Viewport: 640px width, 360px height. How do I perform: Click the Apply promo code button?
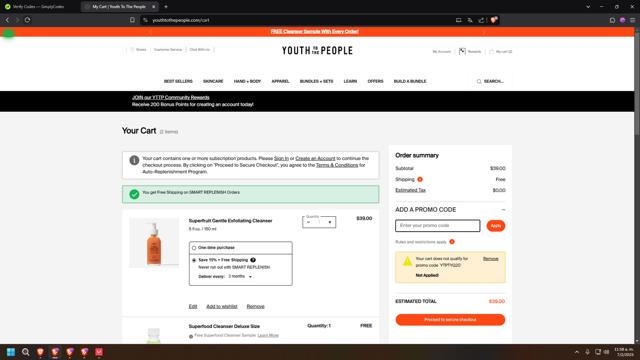tap(496, 226)
